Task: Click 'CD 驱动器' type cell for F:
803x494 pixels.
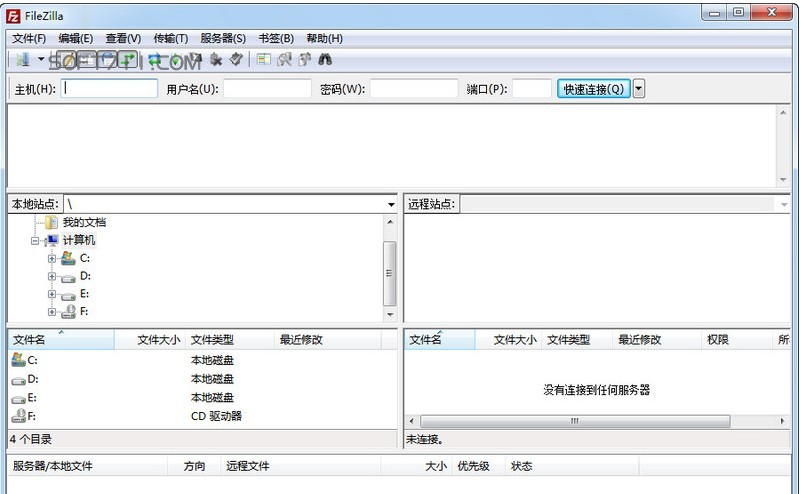Action: pos(216,416)
